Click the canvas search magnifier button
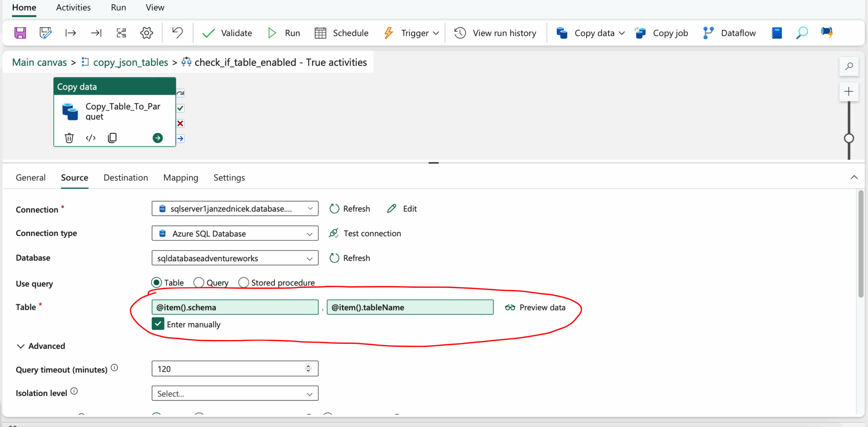 [x=849, y=66]
